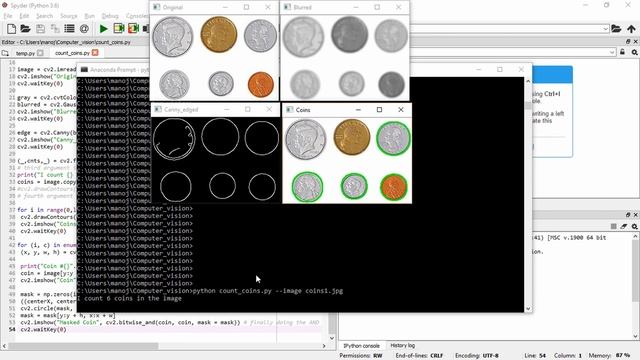The width and height of the screenshot is (640, 360).
Task: Expand the working directory path dropdown
Action: pos(606,29)
